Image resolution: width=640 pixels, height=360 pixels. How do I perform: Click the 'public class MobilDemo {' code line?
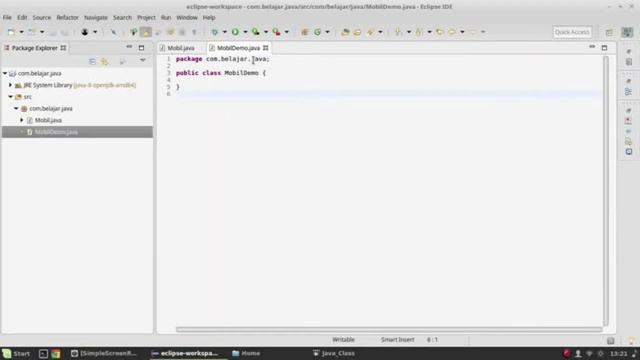click(x=221, y=73)
